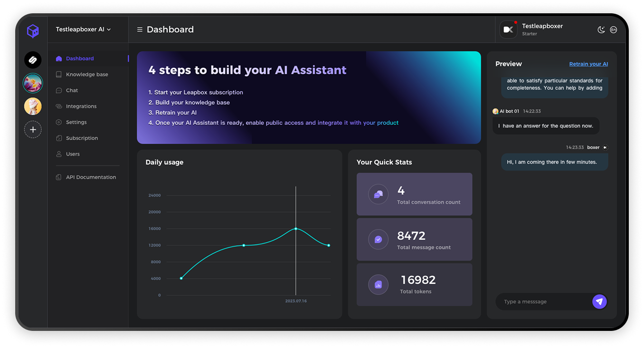Click the Total message count check icon
Screen dimensions: 644x348
coord(378,240)
